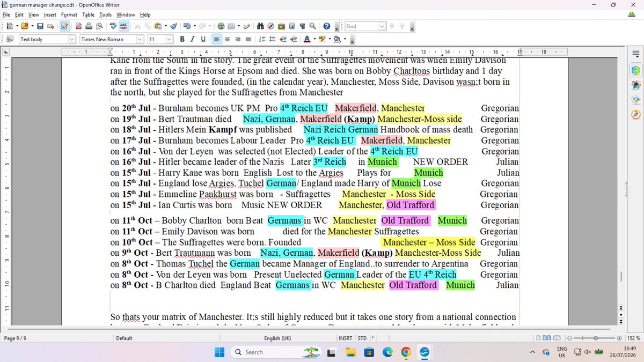Open the Insert menu
This screenshot has width=644, height=362.
[50, 14]
